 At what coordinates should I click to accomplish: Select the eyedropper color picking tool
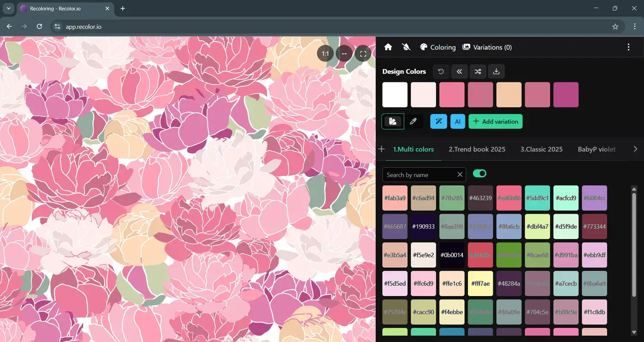(x=413, y=121)
